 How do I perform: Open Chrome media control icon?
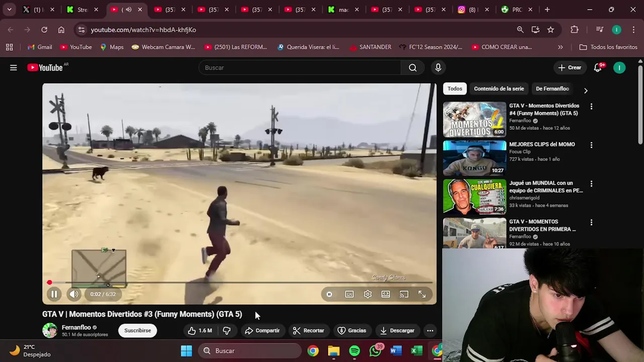600,30
